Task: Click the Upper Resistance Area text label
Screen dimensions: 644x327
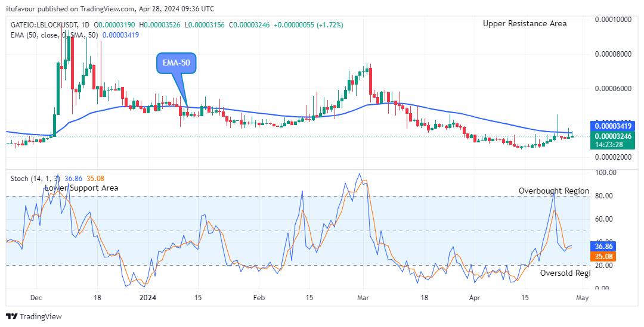Action: (525, 23)
